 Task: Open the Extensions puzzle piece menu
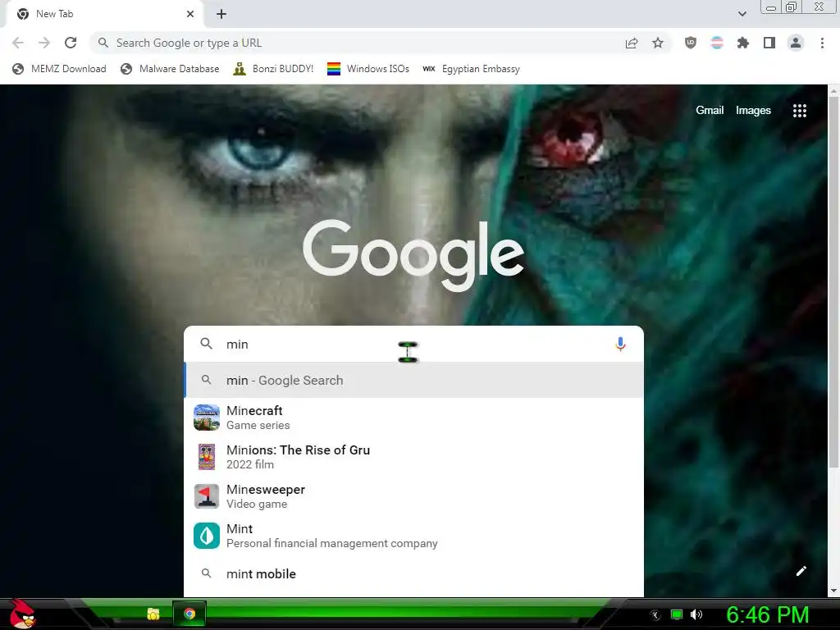[x=743, y=43]
